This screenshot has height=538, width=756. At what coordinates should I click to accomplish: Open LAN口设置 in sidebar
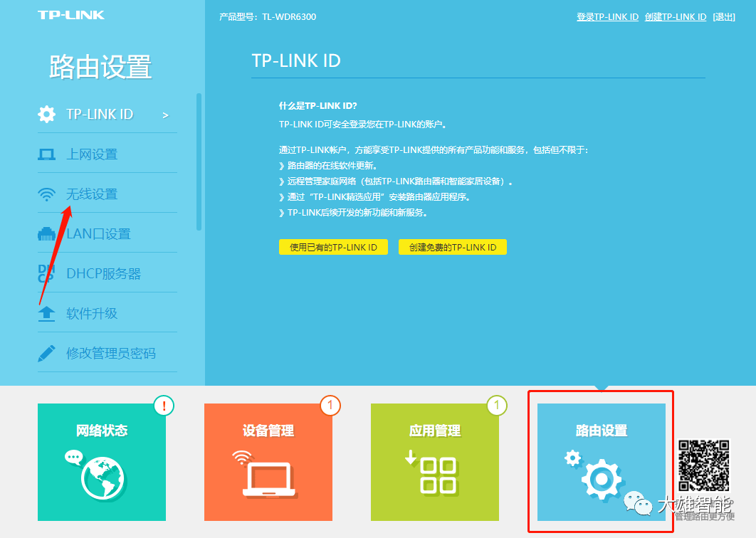click(x=107, y=234)
